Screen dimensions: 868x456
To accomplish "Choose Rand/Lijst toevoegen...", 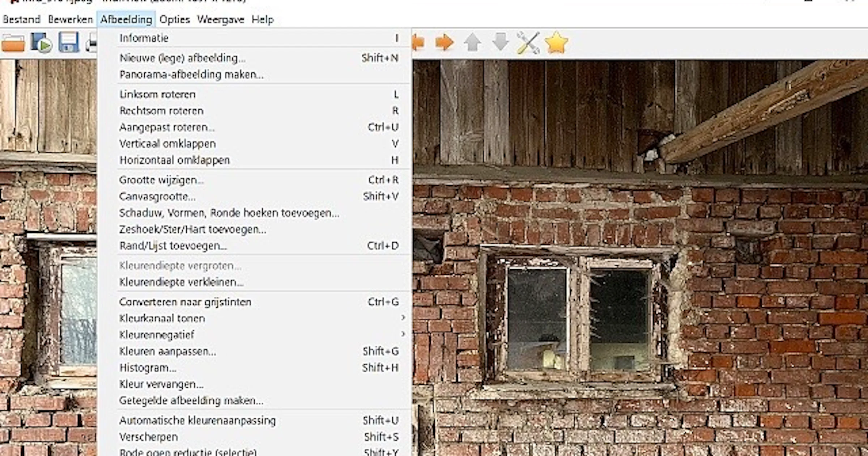I will click(255, 246).
